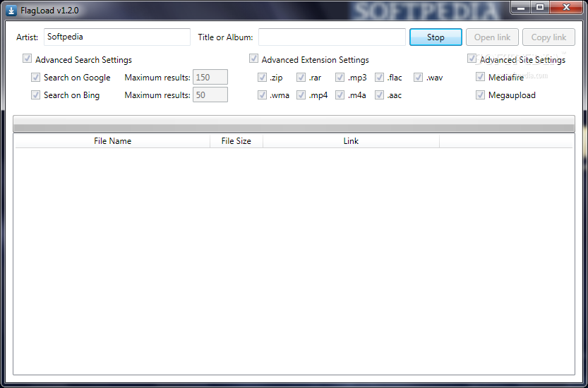Toggle the .flac extension checkbox
Image resolution: width=588 pixels, height=388 pixels.
(380, 77)
